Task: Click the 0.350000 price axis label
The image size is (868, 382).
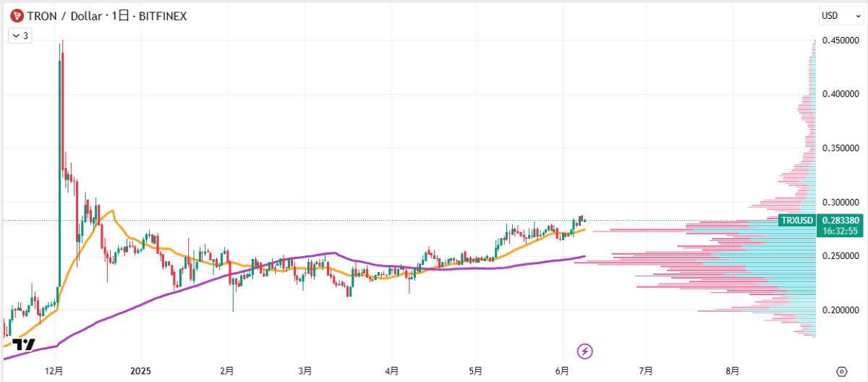Action: 841,148
